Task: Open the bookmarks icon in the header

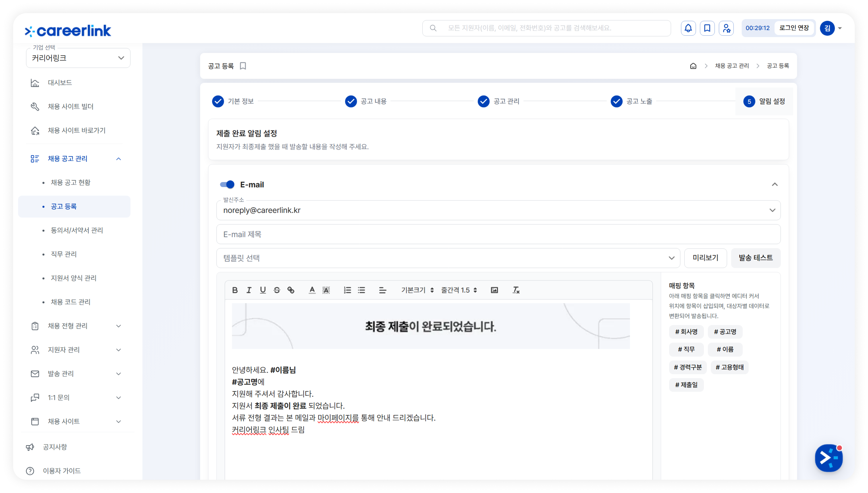Action: tap(707, 28)
